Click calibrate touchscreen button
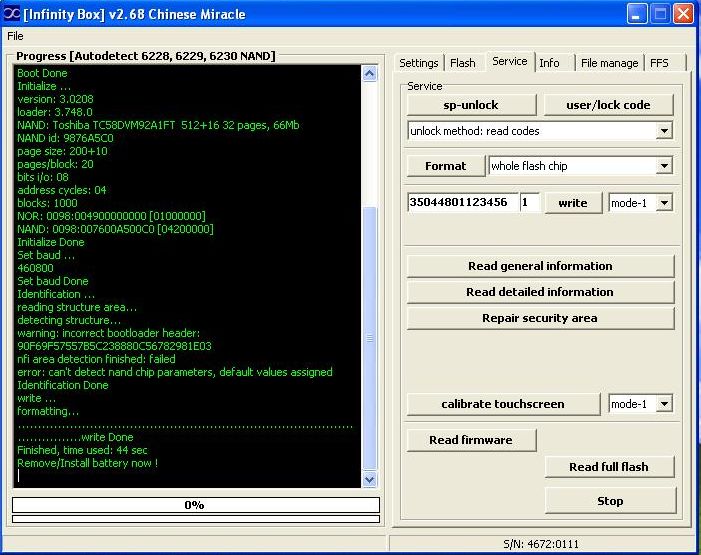The height and width of the screenshot is (555, 701). [503, 404]
